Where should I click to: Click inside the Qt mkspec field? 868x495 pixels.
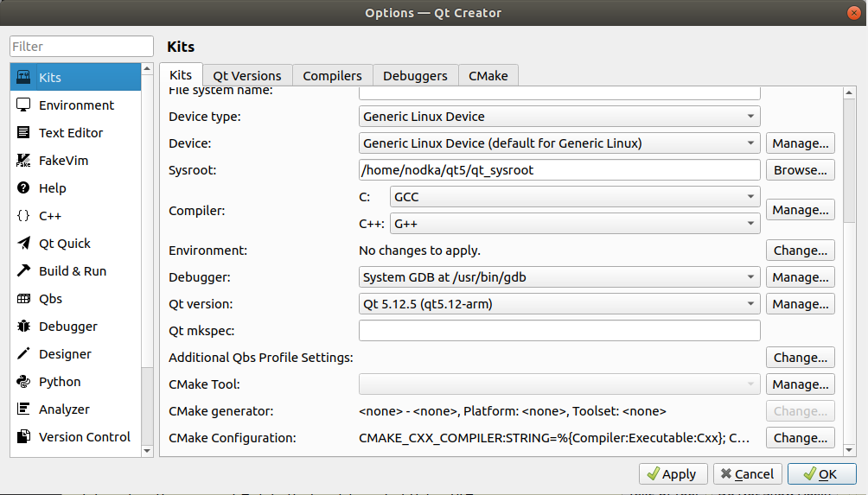(x=558, y=331)
